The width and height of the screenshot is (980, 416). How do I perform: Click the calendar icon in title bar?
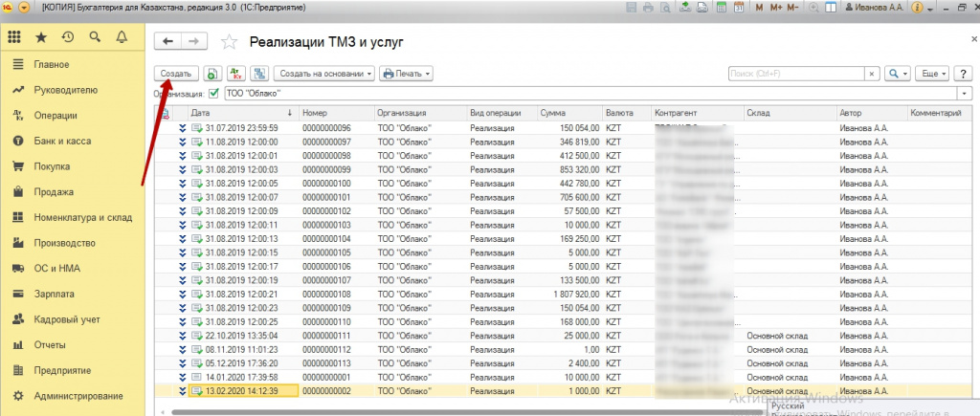[738, 8]
